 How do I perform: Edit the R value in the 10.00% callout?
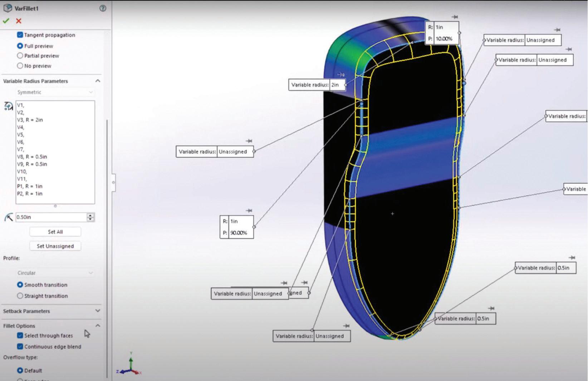pyautogui.click(x=446, y=27)
